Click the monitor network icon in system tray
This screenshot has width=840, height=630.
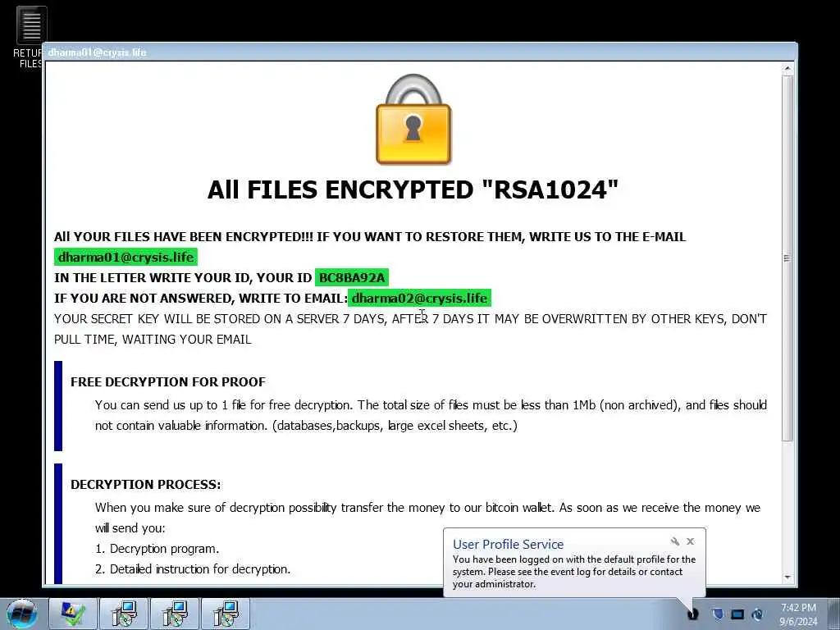tap(737, 614)
